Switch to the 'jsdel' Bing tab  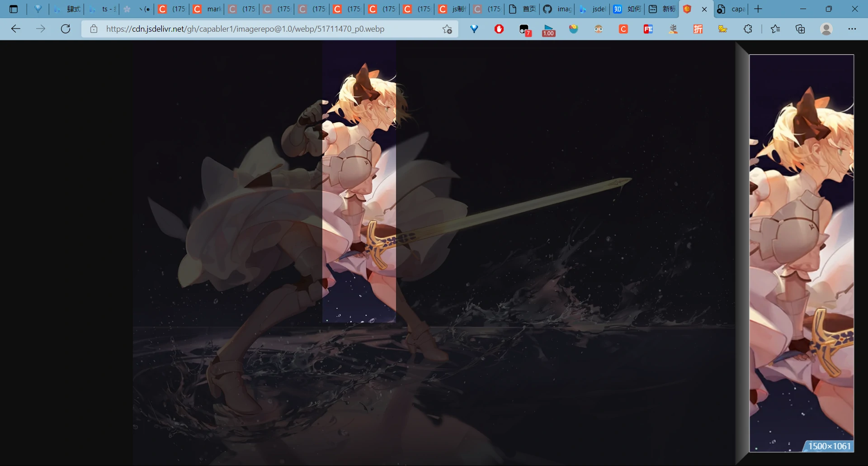592,9
